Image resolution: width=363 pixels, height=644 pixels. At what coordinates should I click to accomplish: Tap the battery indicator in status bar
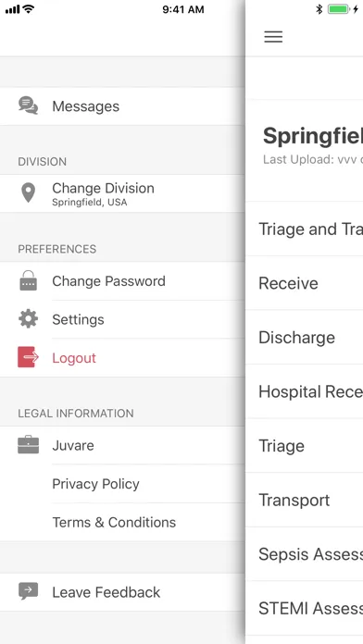point(338,9)
